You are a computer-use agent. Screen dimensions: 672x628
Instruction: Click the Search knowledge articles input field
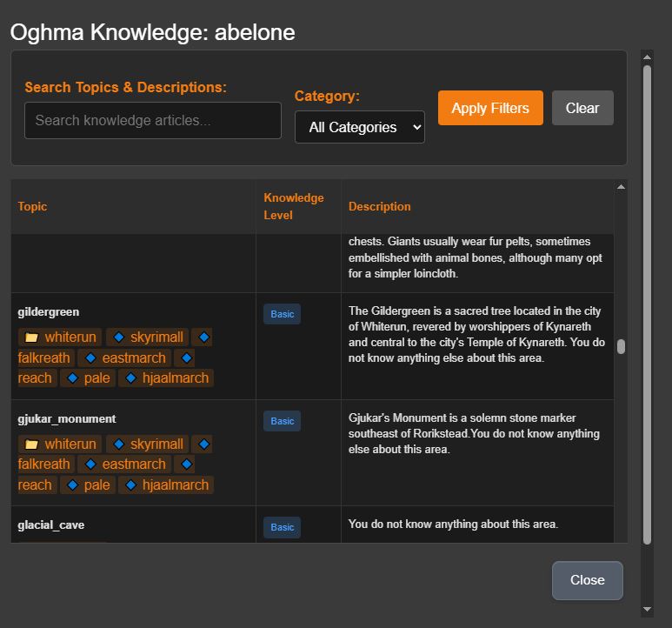click(153, 120)
